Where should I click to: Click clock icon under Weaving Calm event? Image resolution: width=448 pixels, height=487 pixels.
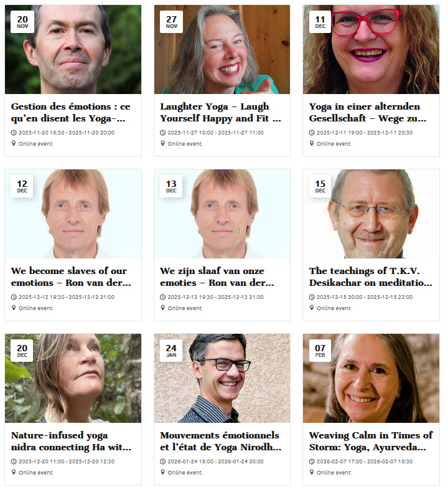[312, 461]
